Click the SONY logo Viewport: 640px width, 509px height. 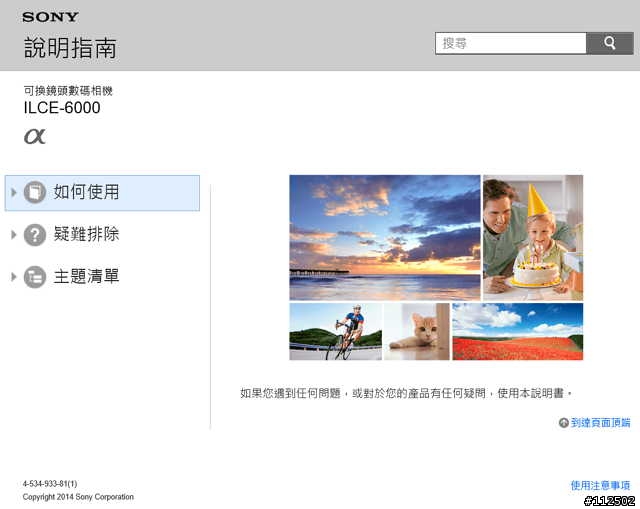[x=50, y=17]
